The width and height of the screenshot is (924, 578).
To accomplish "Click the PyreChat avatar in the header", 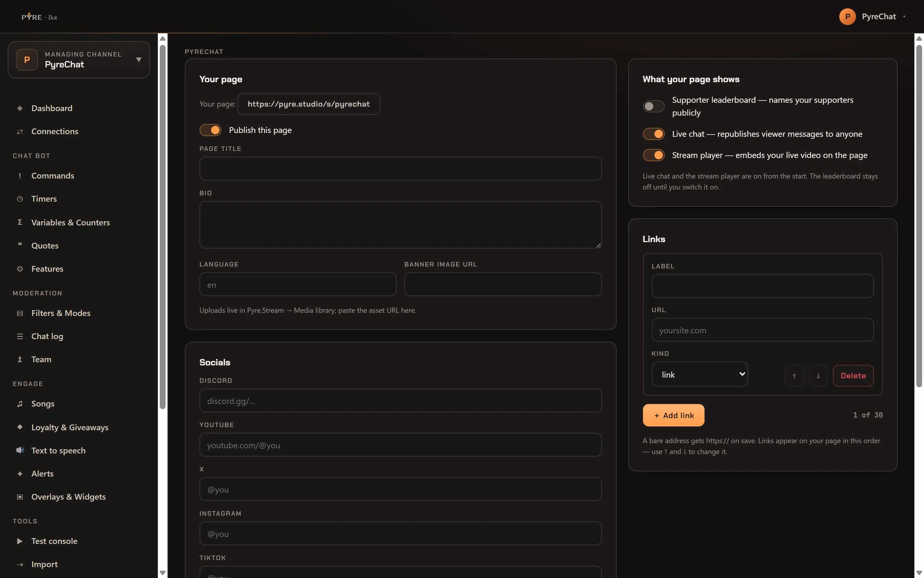I will pos(847,16).
